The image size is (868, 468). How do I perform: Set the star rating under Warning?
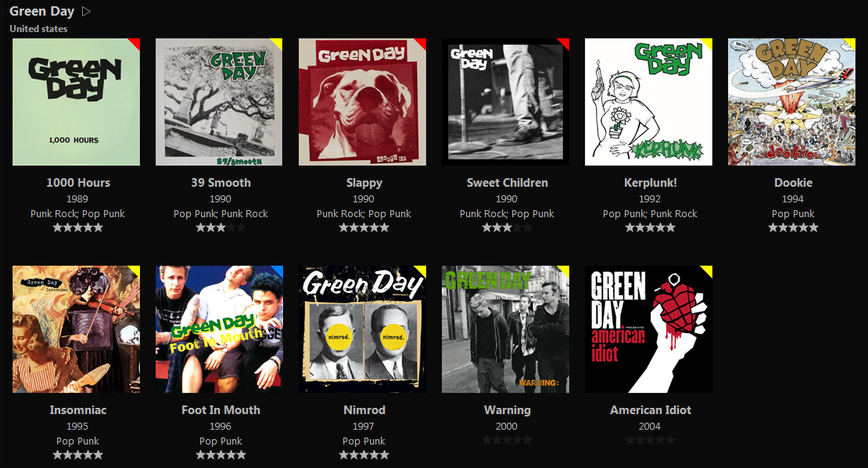507,441
